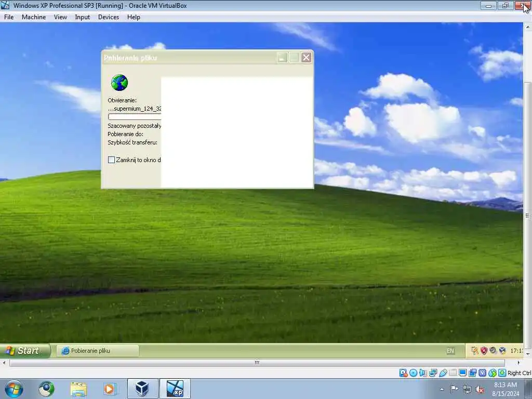
Task: Open Windows Explorer from the taskbar
Action: [x=79, y=389]
